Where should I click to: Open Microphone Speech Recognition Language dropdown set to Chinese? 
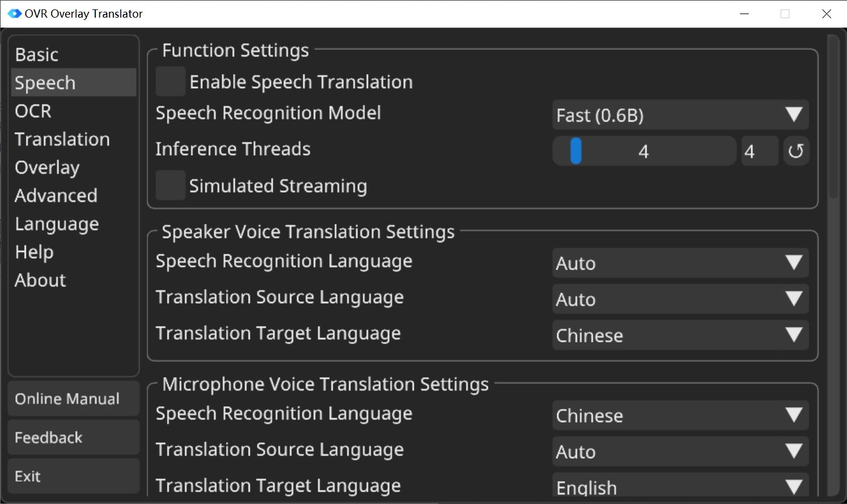[x=681, y=416]
